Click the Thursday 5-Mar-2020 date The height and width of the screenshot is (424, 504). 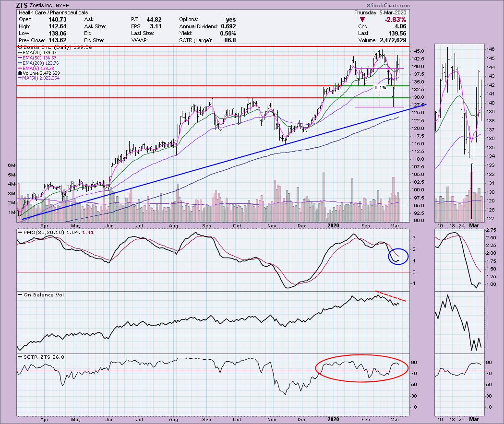[x=380, y=12]
